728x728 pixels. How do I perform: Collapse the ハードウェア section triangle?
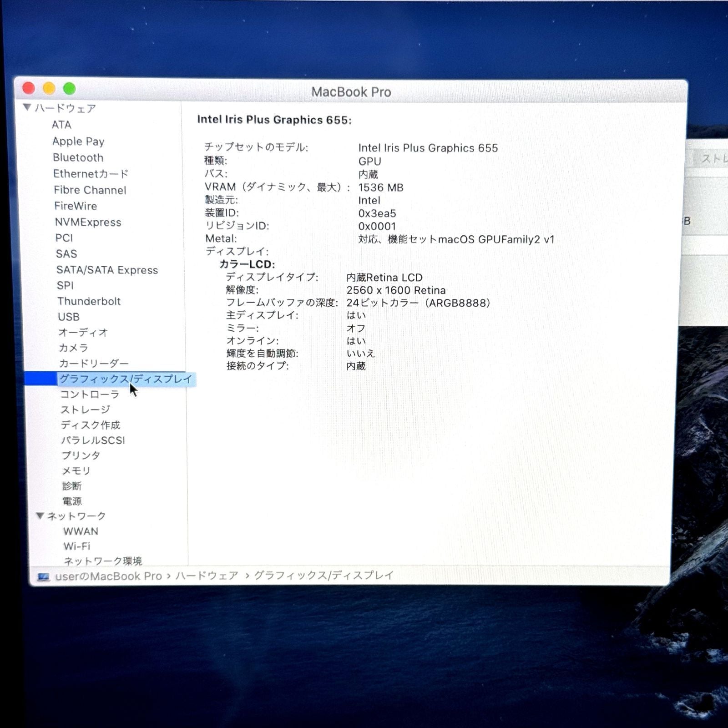pos(27,107)
